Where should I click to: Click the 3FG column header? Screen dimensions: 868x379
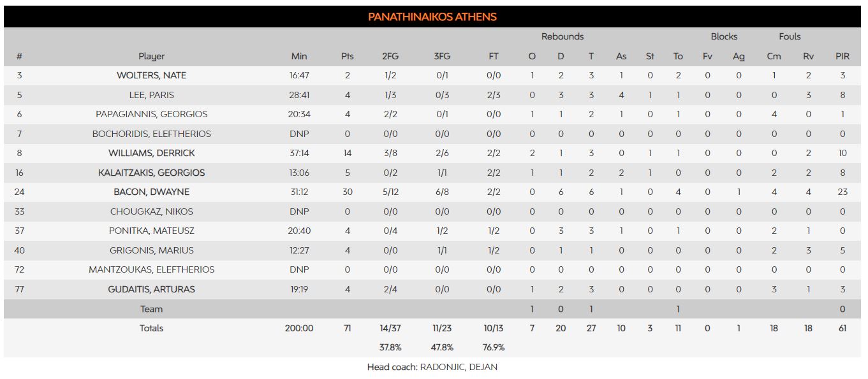(442, 56)
